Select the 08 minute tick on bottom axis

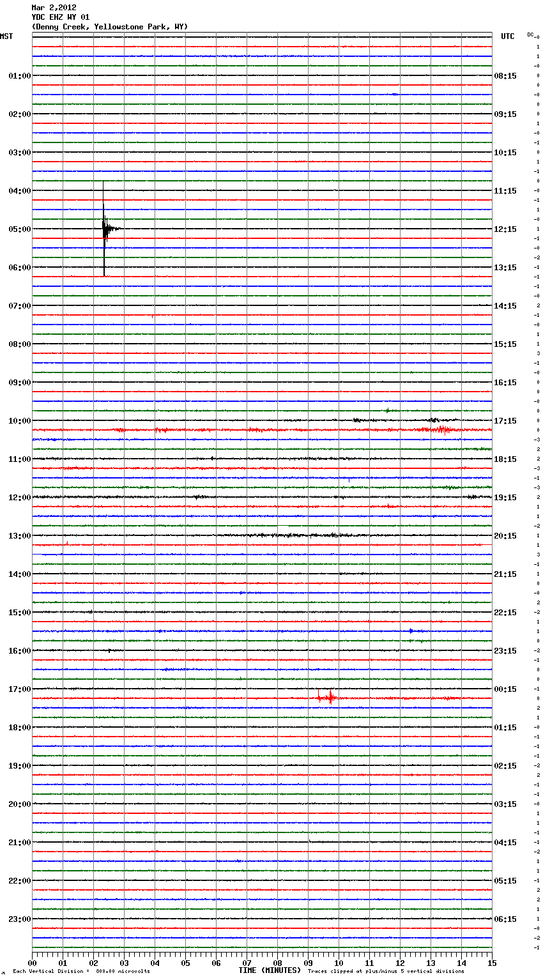[277, 963]
